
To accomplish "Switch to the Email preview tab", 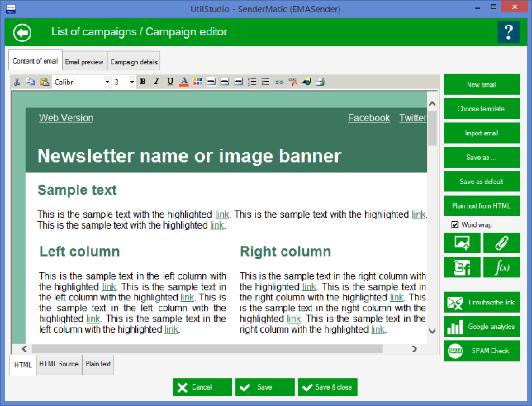I will (84, 62).
